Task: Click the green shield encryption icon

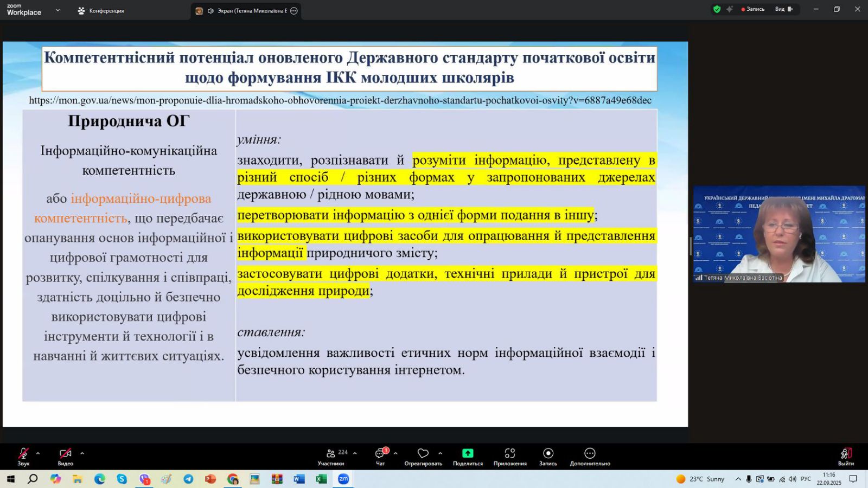Action: coord(717,9)
